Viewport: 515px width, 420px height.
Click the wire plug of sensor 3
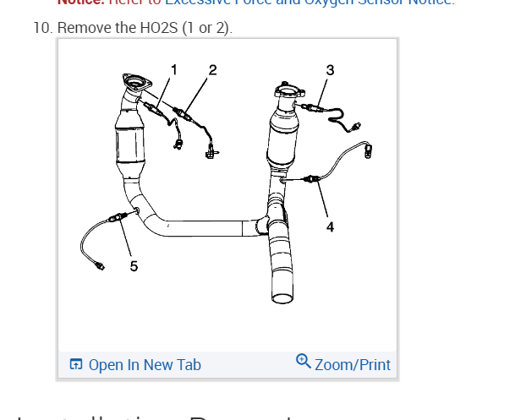[356, 126]
